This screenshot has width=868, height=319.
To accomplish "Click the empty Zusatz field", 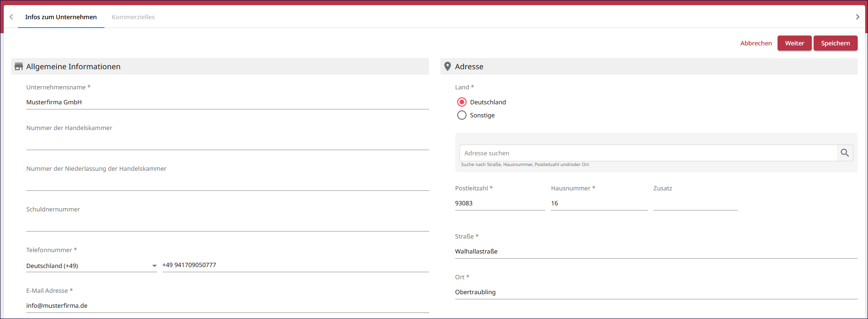I will point(696,203).
